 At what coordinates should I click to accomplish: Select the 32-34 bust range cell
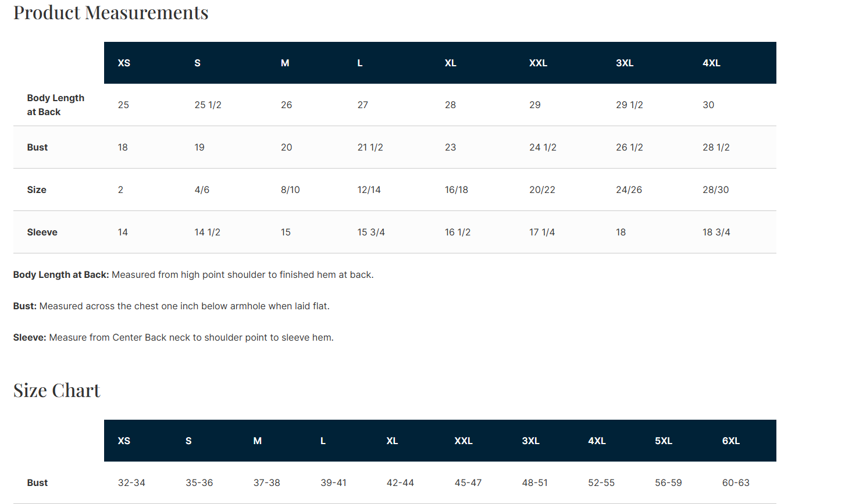point(131,482)
